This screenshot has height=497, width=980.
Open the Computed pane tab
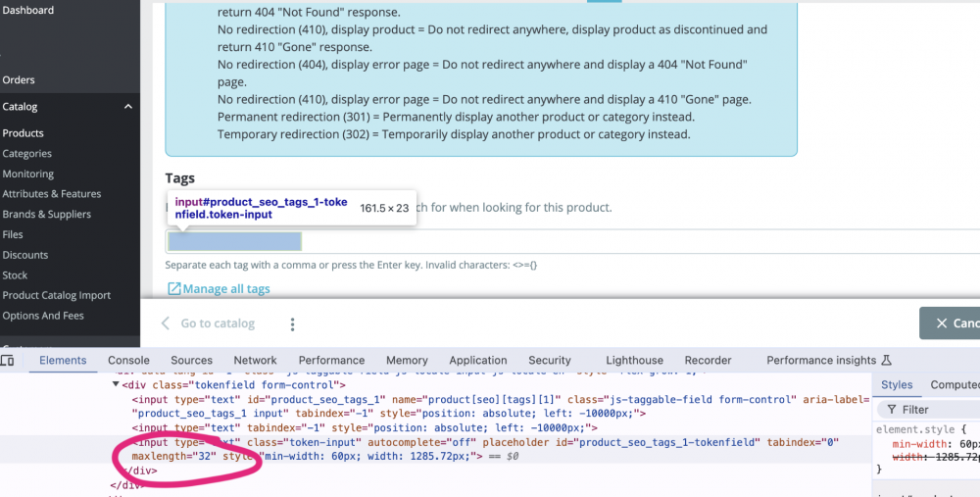[x=955, y=385]
